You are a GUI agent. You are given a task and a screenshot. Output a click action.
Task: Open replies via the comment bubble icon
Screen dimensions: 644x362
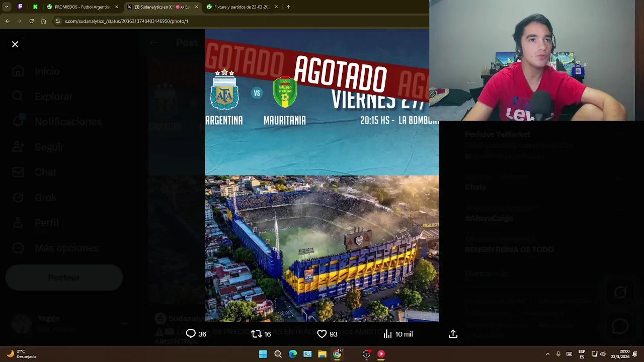click(191, 334)
